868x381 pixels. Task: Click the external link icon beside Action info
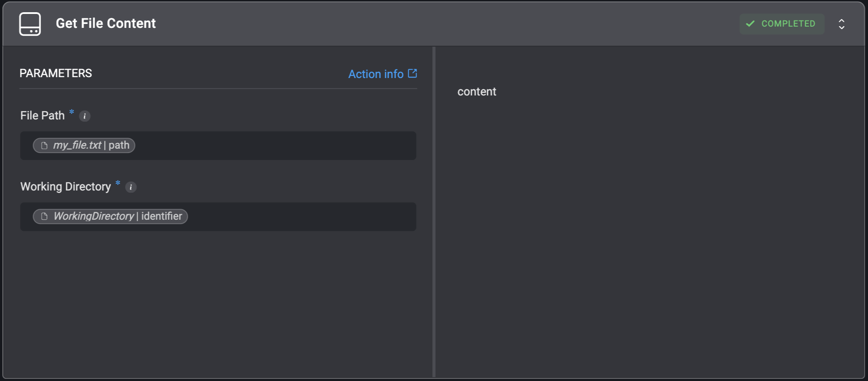412,73
